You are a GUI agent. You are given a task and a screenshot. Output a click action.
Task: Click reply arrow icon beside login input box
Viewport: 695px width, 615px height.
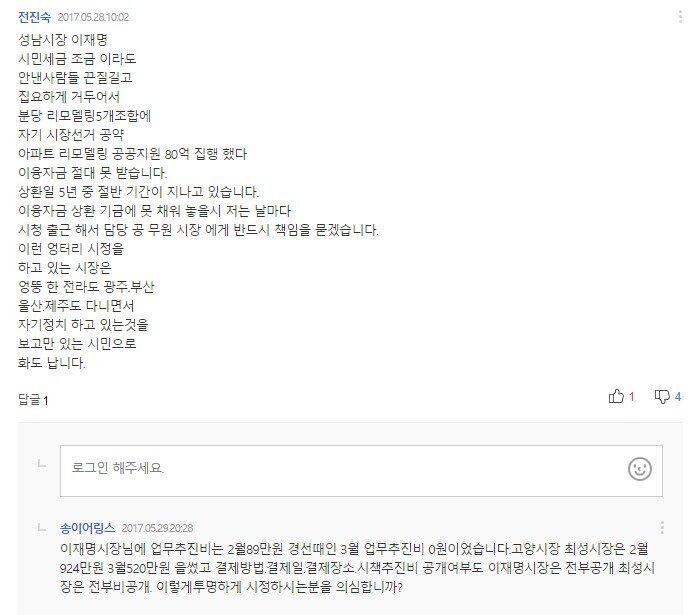tap(42, 464)
